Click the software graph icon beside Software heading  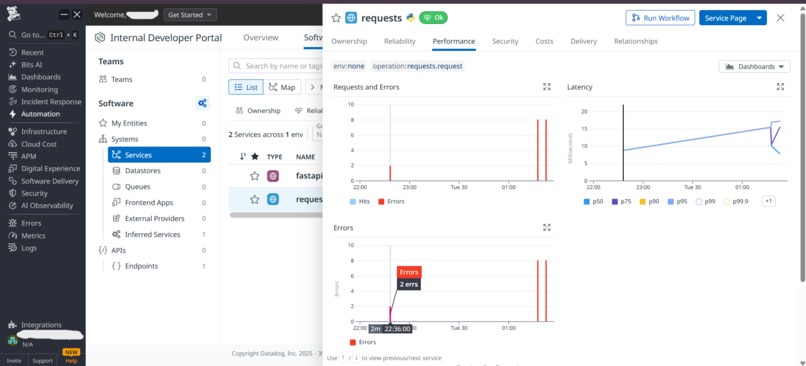203,103
